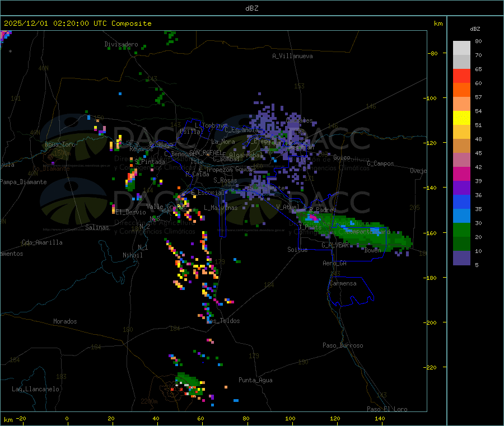Image resolution: width=504 pixels, height=426 pixels.
Task: Click the 'L_Malvinas' map label
Action: click(x=221, y=208)
